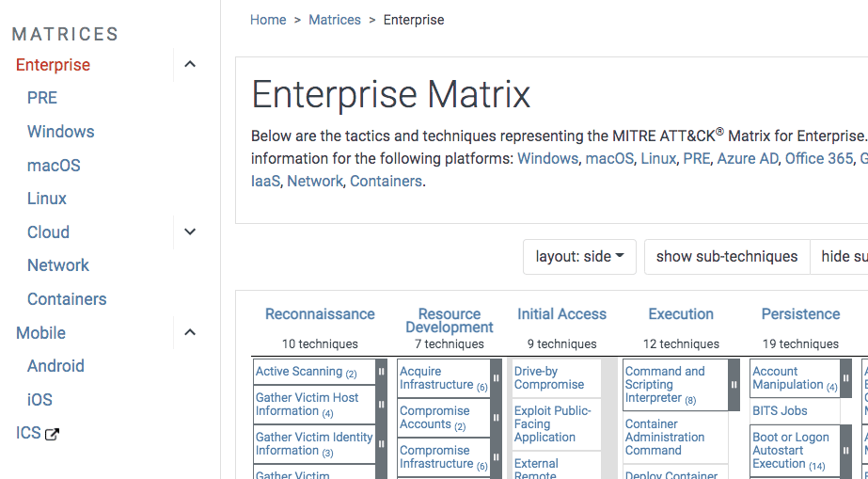Open Compromise Infrastructure technique
Screen dimensions: 868x479
[444, 457]
